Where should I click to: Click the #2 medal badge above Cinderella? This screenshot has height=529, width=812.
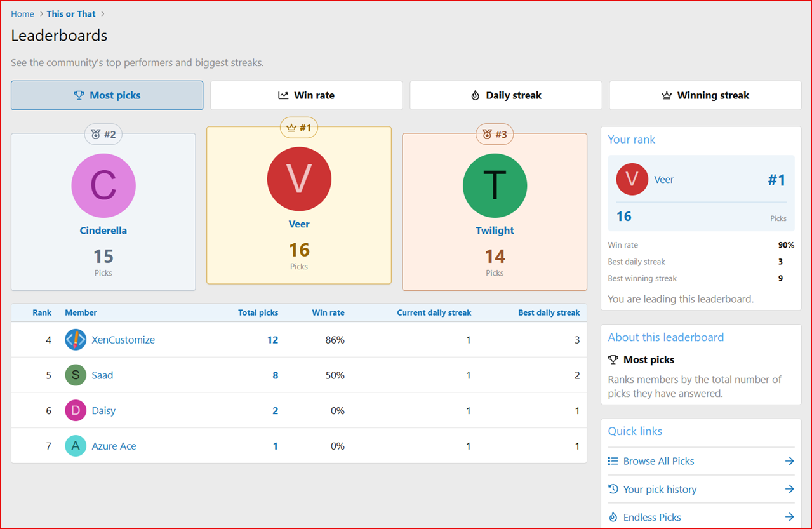pyautogui.click(x=103, y=134)
